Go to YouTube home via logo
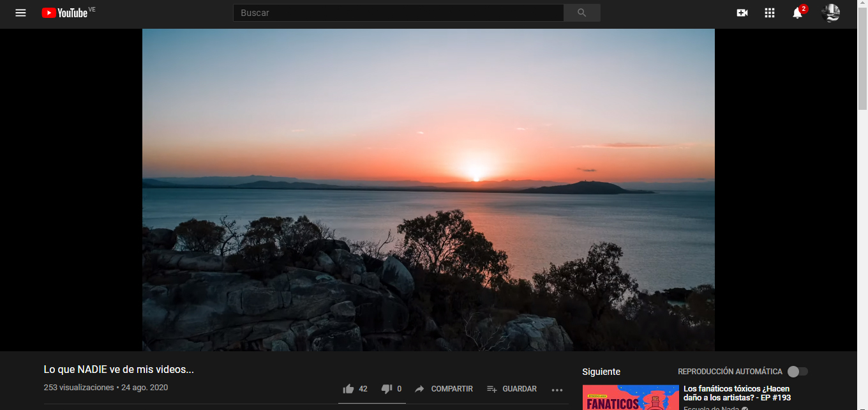Viewport: 868px width, 410px height. tap(65, 13)
